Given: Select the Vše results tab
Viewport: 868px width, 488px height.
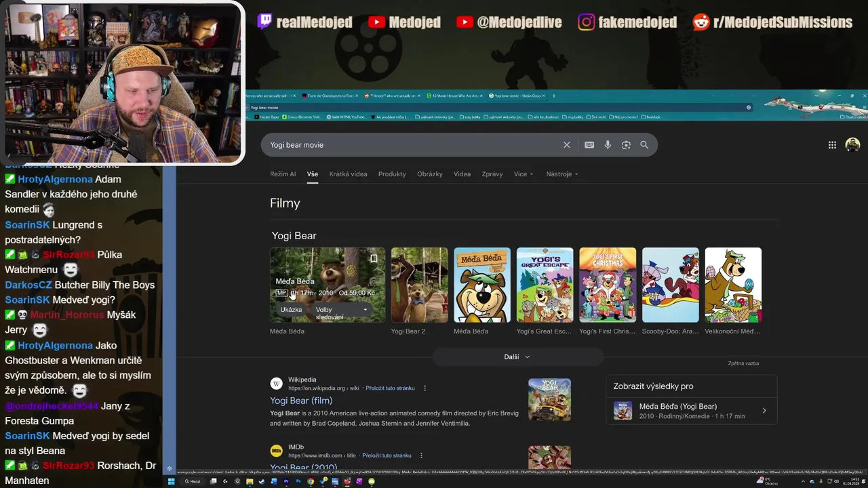Looking at the screenshot, I should 312,174.
